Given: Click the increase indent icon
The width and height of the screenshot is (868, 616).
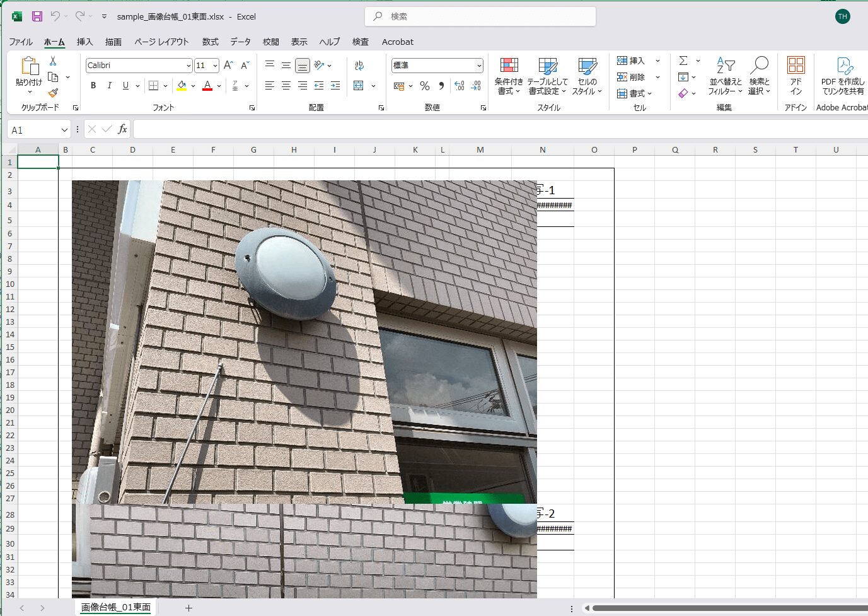Looking at the screenshot, I should (335, 86).
